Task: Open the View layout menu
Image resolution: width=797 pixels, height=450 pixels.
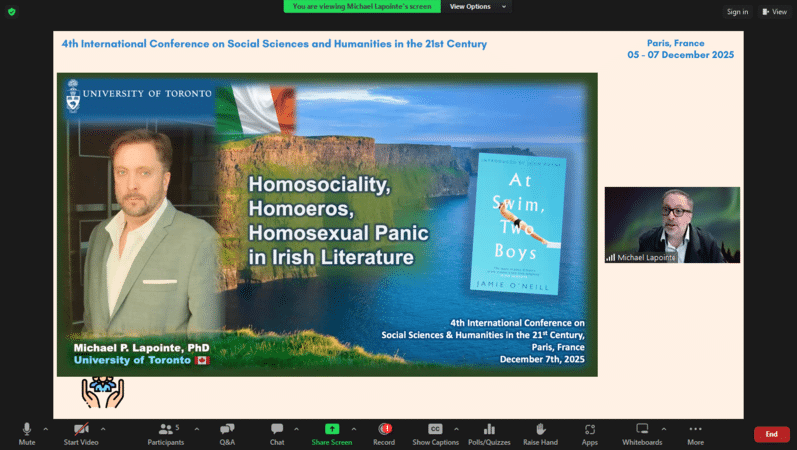Action: [775, 12]
